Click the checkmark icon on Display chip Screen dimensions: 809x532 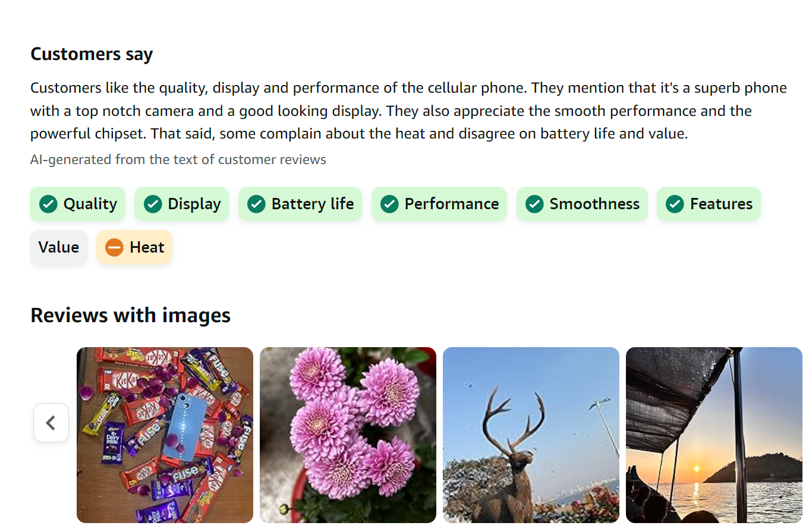coord(153,204)
